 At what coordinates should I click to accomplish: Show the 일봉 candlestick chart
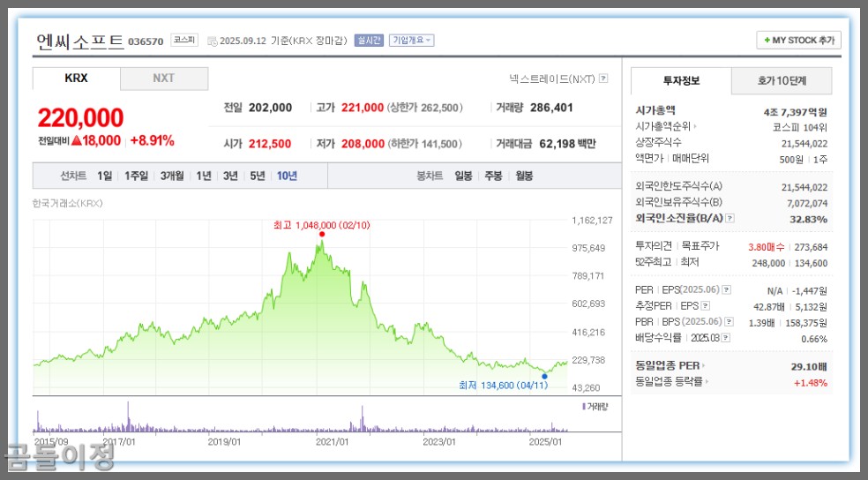click(x=463, y=176)
